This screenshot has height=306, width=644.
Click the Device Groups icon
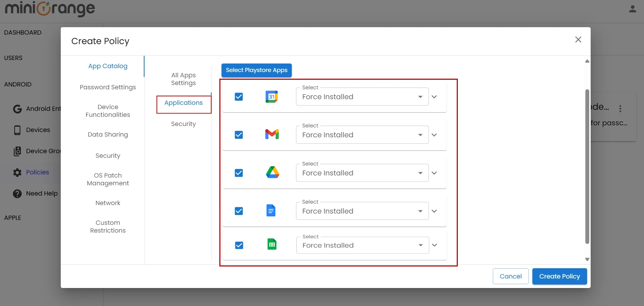click(17, 151)
